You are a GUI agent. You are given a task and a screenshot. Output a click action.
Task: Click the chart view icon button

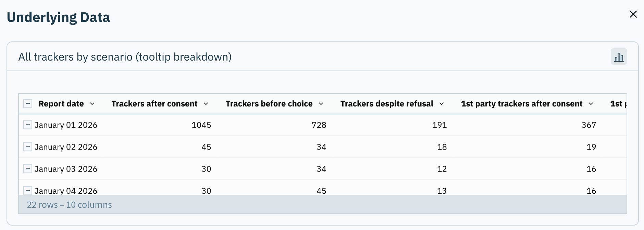619,57
